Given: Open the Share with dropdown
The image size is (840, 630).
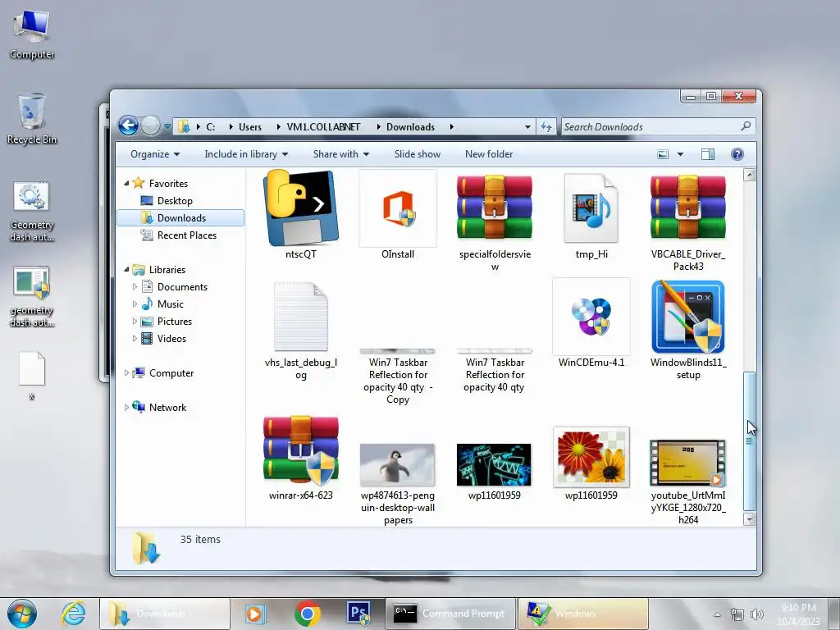Looking at the screenshot, I should point(340,154).
